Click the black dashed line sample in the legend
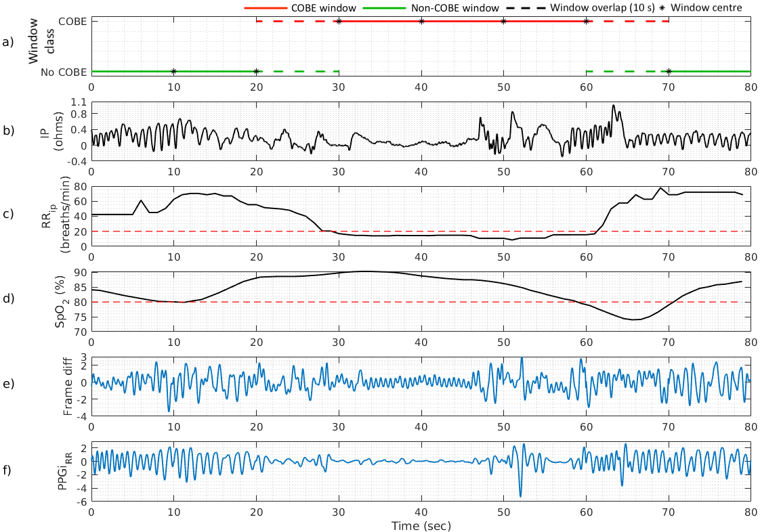Image resolution: width=760 pixels, height=532 pixels. 525,8
